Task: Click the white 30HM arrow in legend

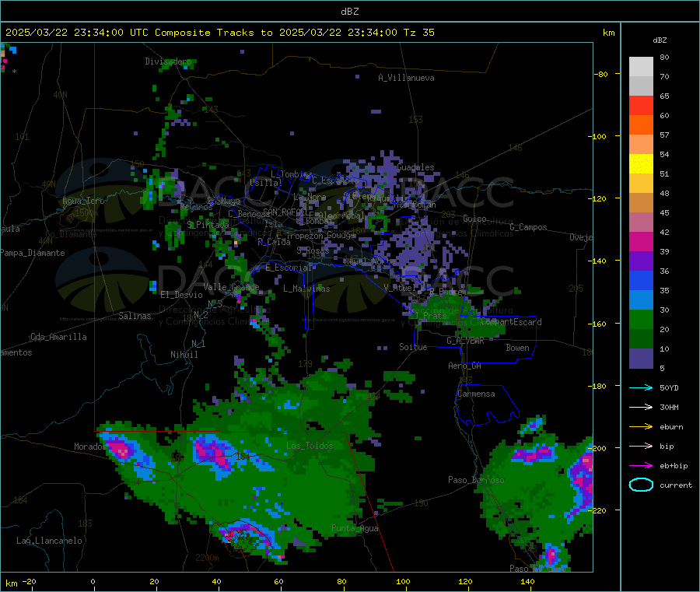Action: tap(641, 407)
